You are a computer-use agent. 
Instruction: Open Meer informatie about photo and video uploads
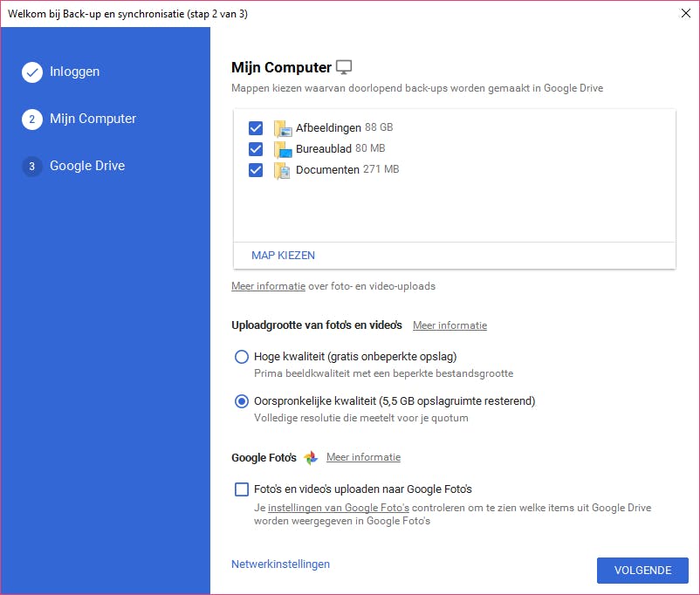tap(268, 285)
